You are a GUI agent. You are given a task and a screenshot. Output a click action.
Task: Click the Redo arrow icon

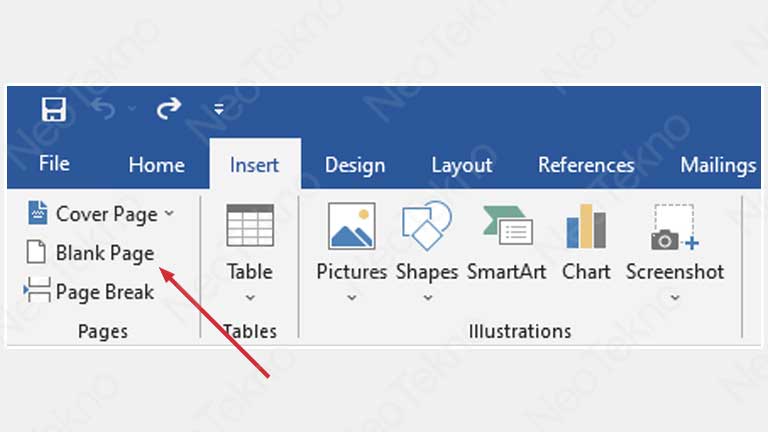168,107
